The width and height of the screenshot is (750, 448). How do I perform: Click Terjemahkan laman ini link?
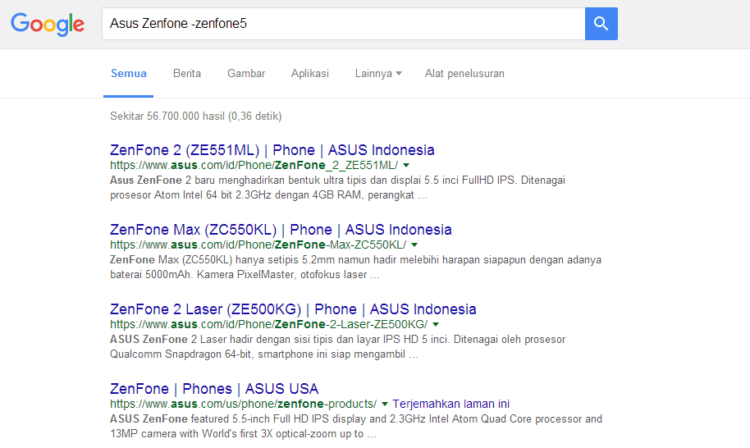click(x=451, y=404)
